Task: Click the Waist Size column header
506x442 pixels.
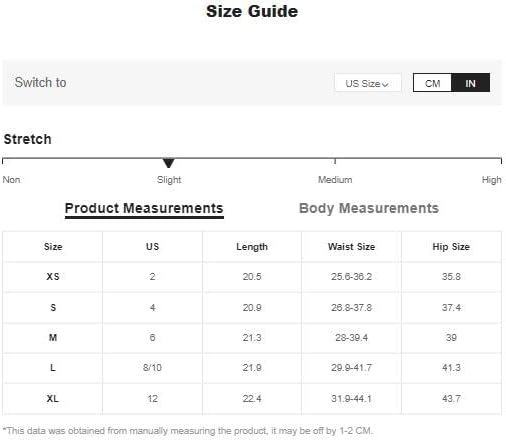Action: coord(351,247)
